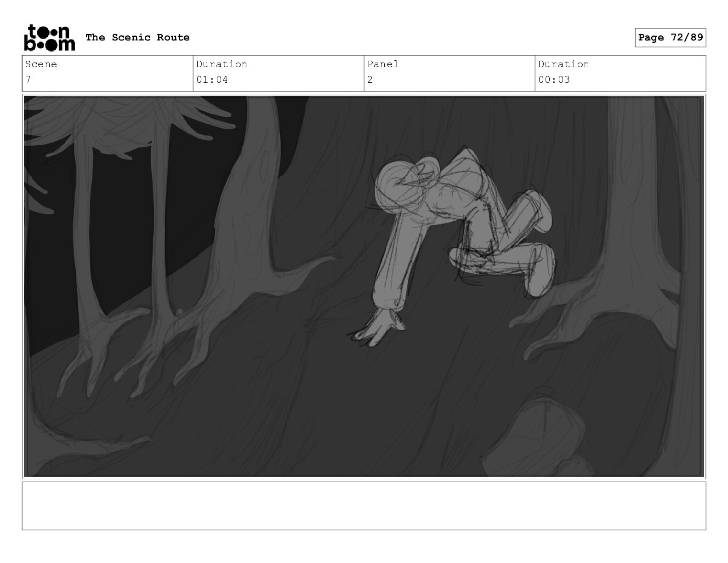This screenshot has height=563, width=728.
Task: Click the panel number '2'
Action: [x=370, y=80]
